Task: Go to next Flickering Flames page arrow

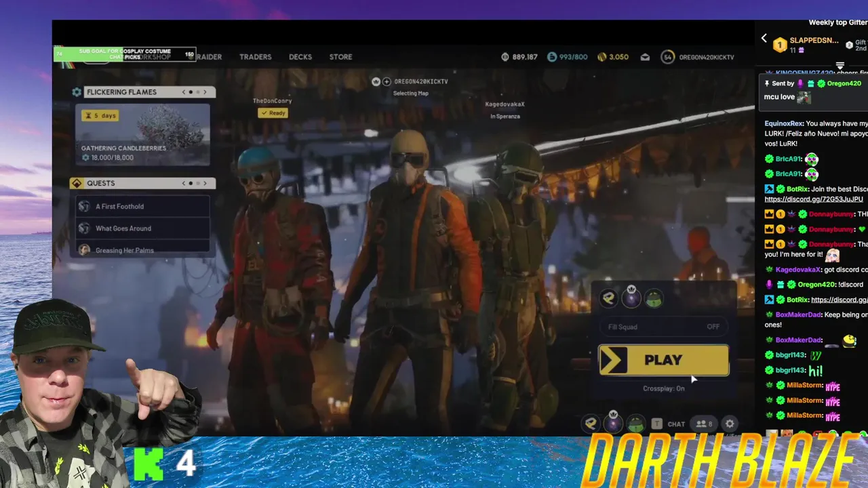Action: pos(205,91)
